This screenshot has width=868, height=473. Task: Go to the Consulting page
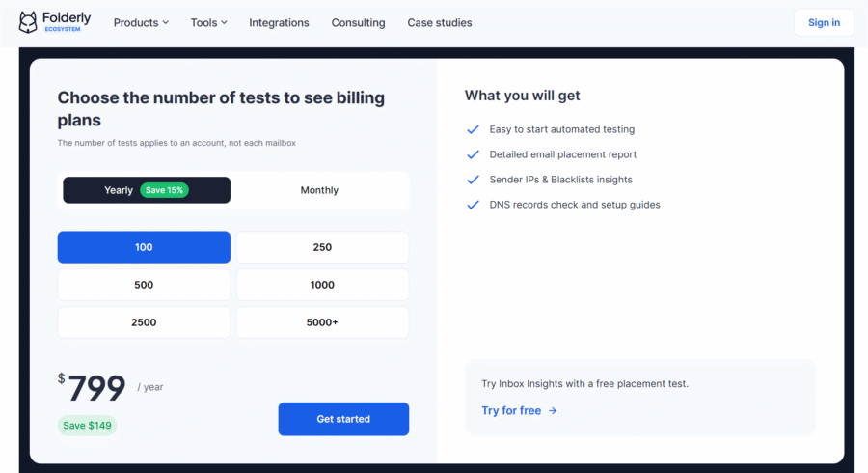358,22
